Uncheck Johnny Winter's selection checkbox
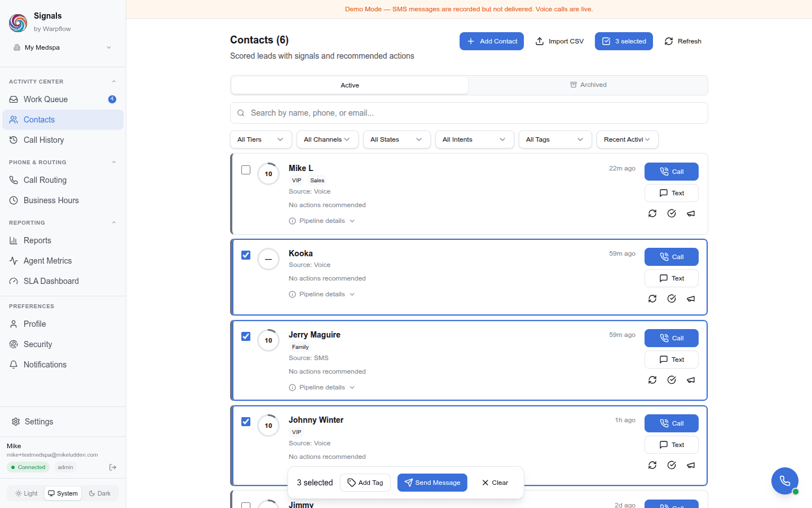The image size is (812, 508). click(x=246, y=422)
